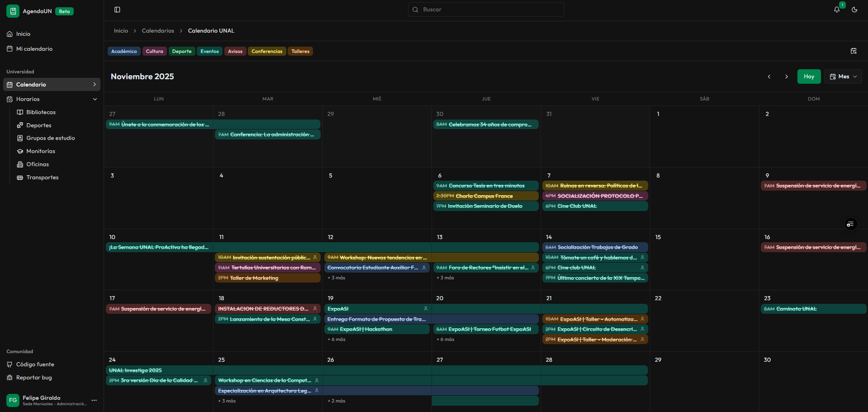Image resolution: width=868 pixels, height=412 pixels.
Task: Open the Caminata UNAL event
Action: click(813, 309)
